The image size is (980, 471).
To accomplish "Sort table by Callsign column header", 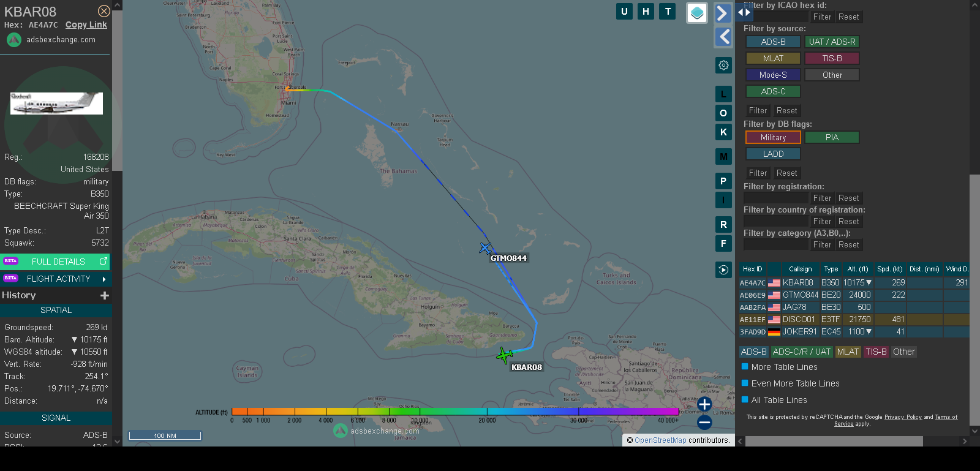I will point(800,269).
